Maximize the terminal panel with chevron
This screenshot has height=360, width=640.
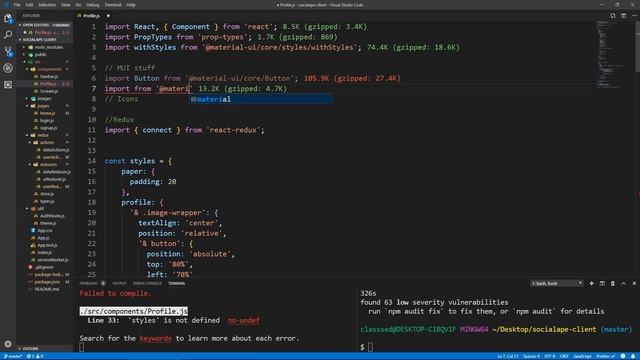[623, 283]
